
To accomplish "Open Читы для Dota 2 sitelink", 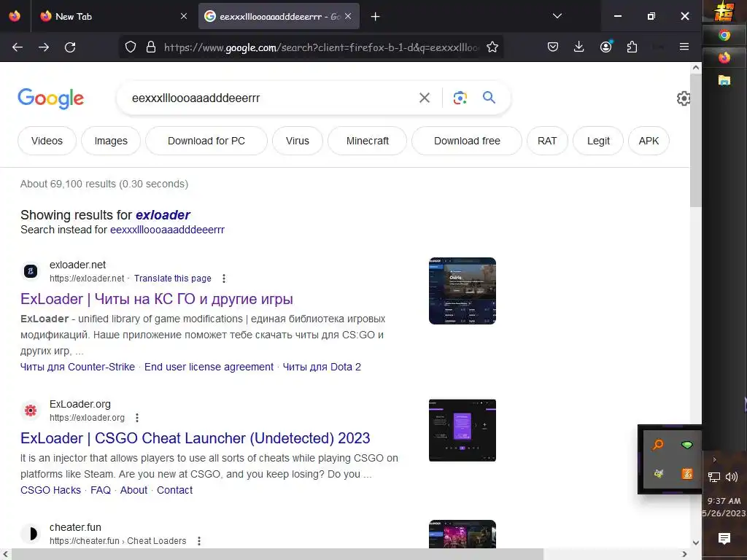I will click(x=322, y=367).
